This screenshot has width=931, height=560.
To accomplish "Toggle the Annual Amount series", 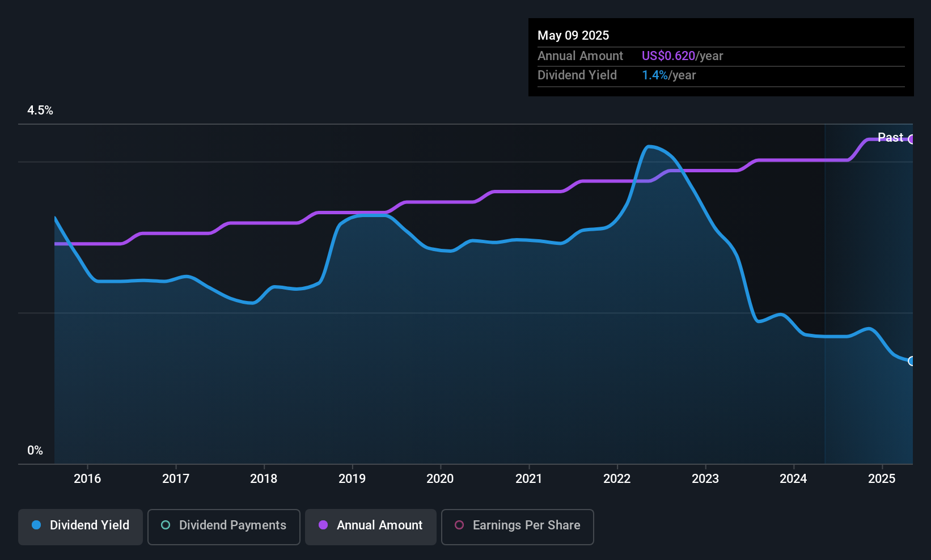I will (x=371, y=527).
